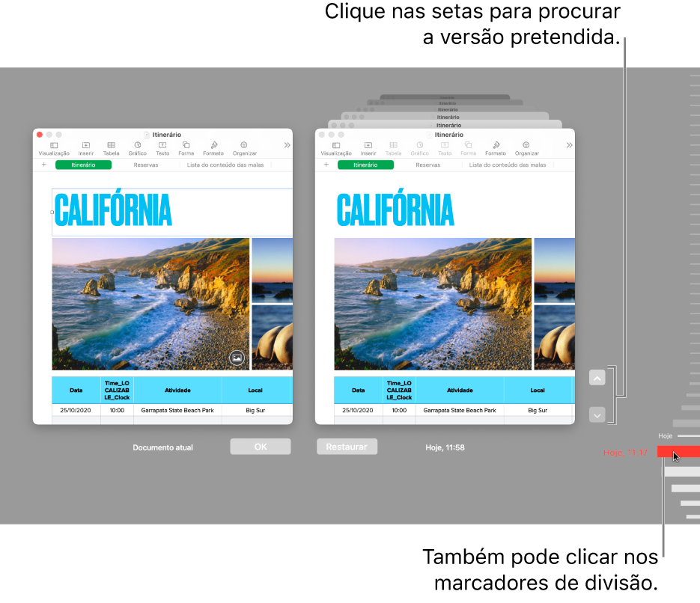
Task: Open Lista do conteúdo das malas tab, current document
Action: click(x=225, y=165)
